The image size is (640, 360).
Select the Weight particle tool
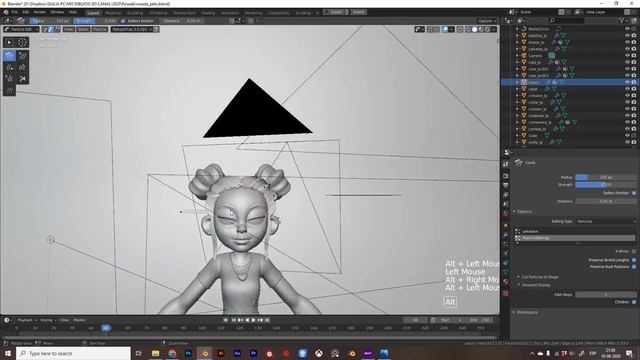9,90
